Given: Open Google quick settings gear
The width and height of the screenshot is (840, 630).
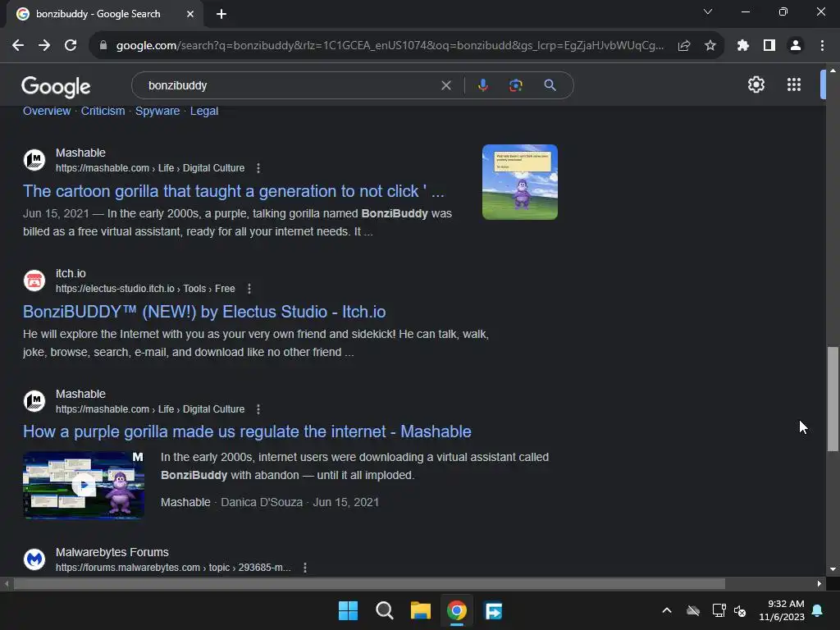Looking at the screenshot, I should [756, 84].
